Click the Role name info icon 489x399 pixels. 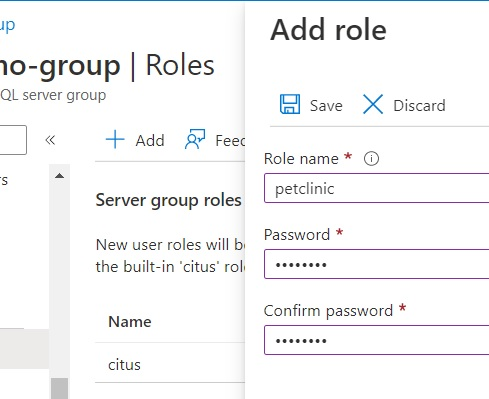tap(371, 159)
